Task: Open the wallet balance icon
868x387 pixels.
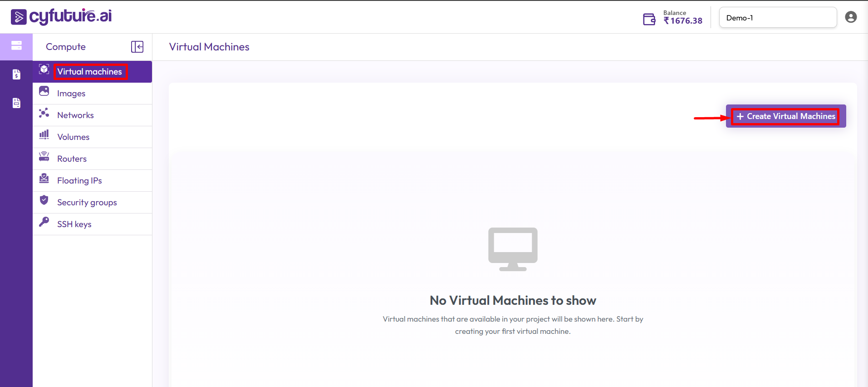Action: (x=649, y=19)
